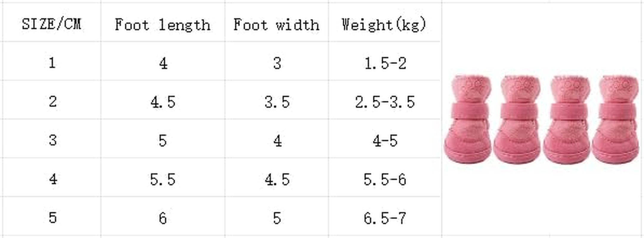Select the foot width 3.5 cell
Viewport: 644px width, 238px height.
(x=277, y=102)
